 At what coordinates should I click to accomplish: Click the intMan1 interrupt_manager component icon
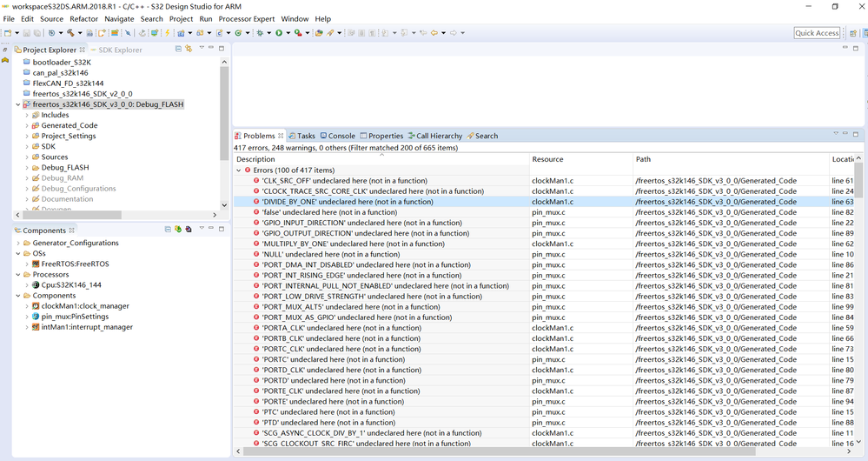click(36, 327)
